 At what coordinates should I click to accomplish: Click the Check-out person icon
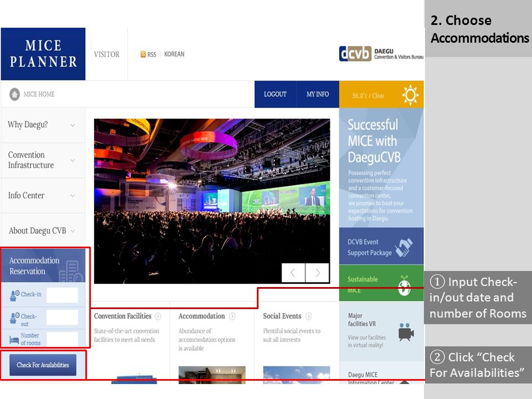(14, 318)
